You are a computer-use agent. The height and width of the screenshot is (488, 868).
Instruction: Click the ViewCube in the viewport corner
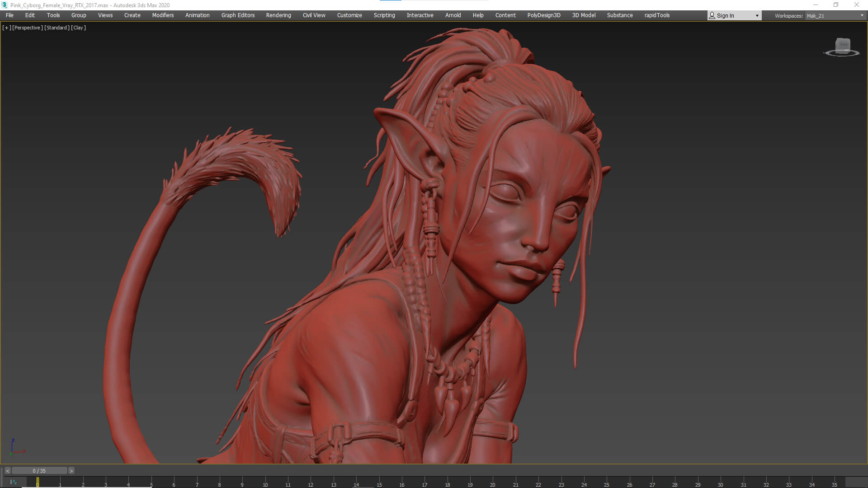coord(842,47)
